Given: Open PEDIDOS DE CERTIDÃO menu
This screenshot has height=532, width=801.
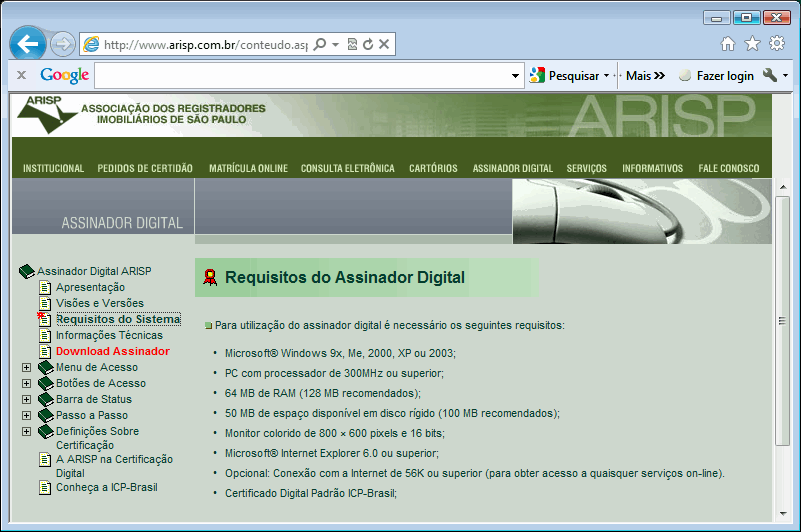Looking at the screenshot, I should [x=145, y=168].
